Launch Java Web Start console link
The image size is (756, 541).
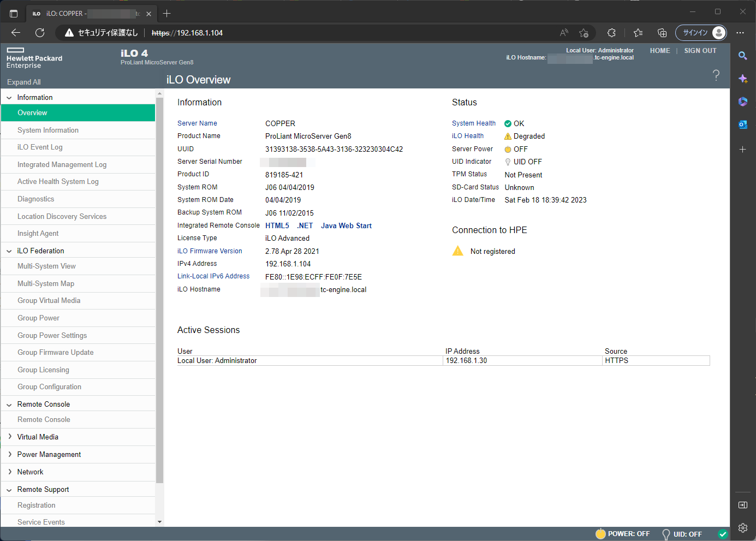pos(346,225)
